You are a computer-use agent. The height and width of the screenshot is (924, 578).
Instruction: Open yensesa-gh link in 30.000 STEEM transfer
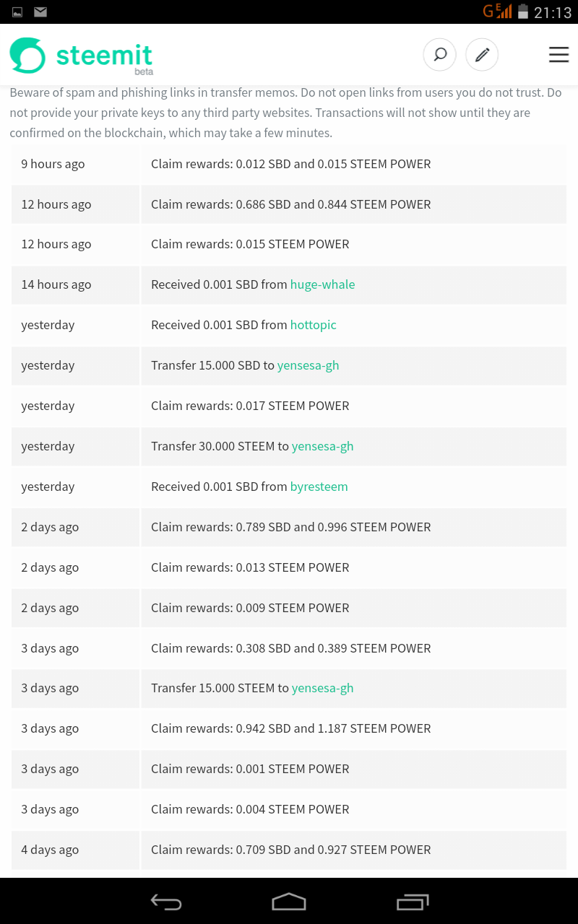(x=322, y=446)
